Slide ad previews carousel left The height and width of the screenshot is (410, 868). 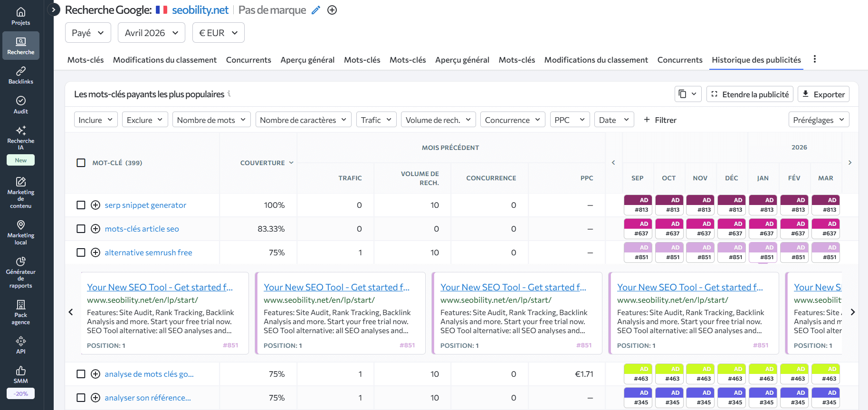[71, 312]
